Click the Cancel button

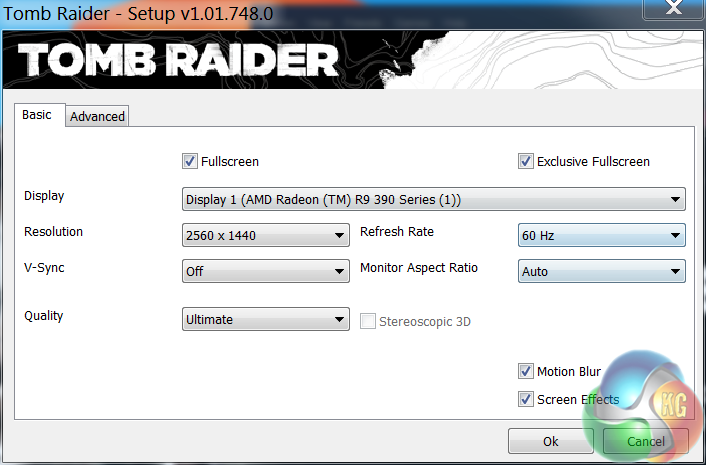tap(646, 441)
